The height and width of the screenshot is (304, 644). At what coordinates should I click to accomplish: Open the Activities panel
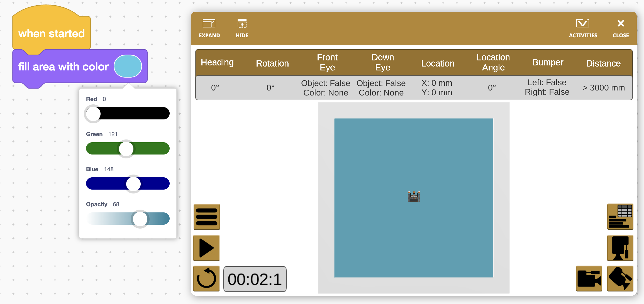click(583, 28)
